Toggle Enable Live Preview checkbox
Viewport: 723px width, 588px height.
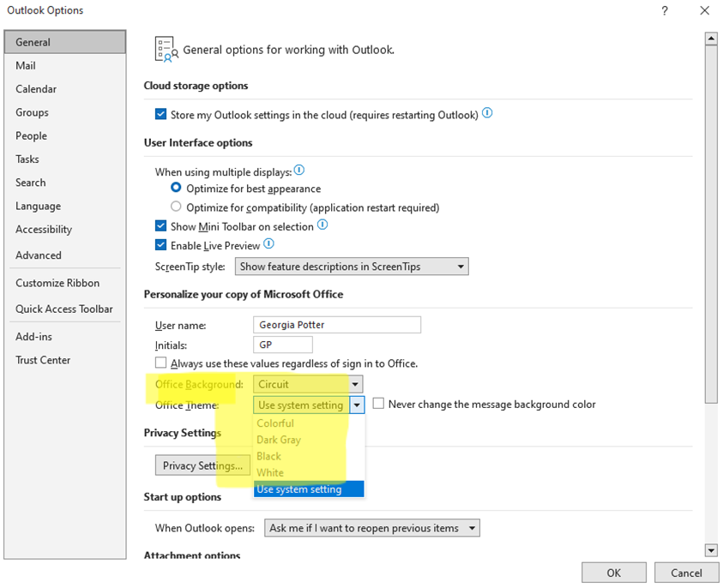160,244
